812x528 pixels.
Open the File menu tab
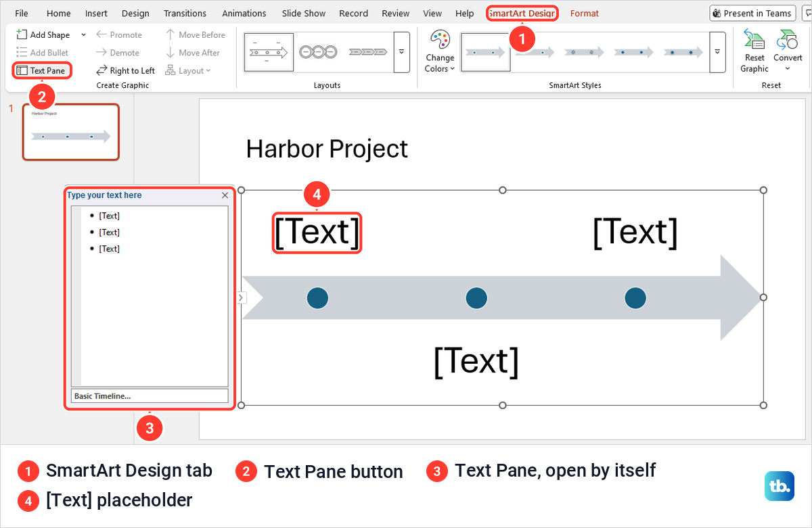click(22, 14)
